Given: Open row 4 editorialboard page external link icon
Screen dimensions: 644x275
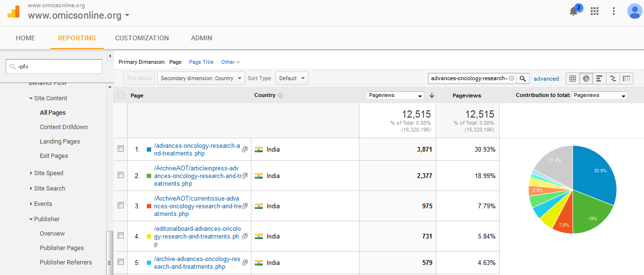Looking at the screenshot, I should pyautogui.click(x=245, y=236).
